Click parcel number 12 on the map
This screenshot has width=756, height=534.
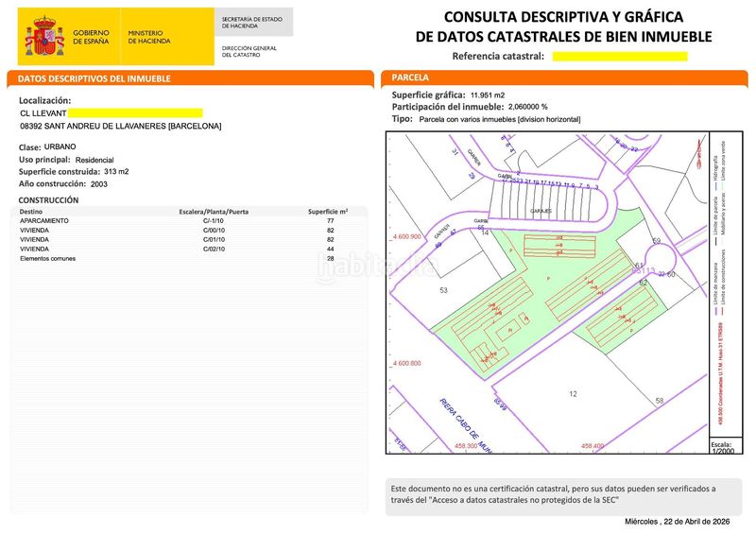573,393
